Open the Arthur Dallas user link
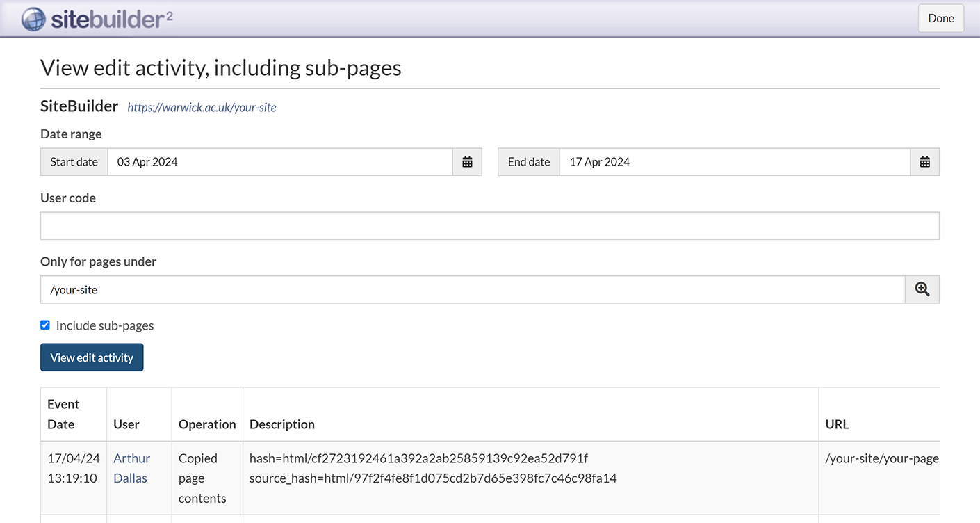Image resolution: width=980 pixels, height=523 pixels. tap(131, 468)
